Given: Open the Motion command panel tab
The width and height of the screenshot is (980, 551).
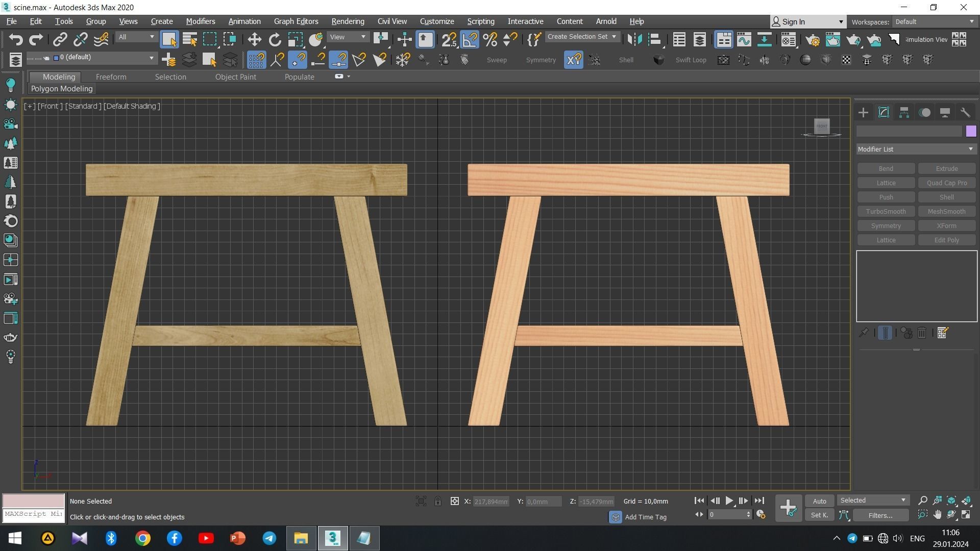Looking at the screenshot, I should tap(924, 113).
